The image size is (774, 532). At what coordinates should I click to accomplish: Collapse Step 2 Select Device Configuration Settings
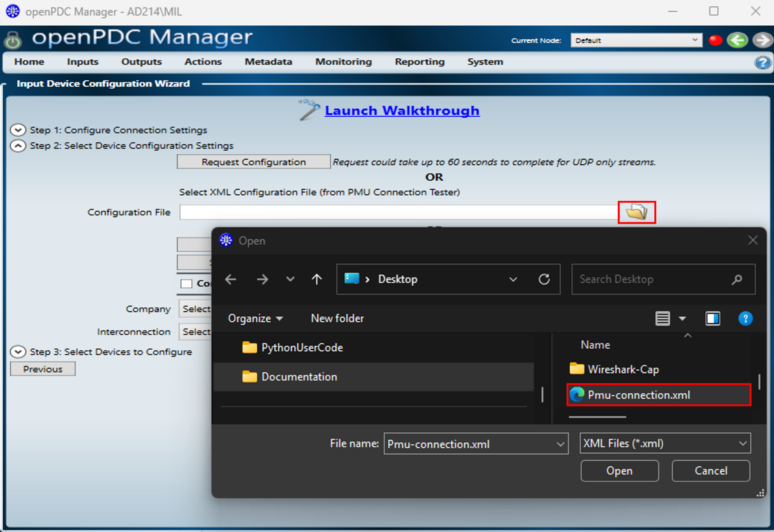point(18,146)
